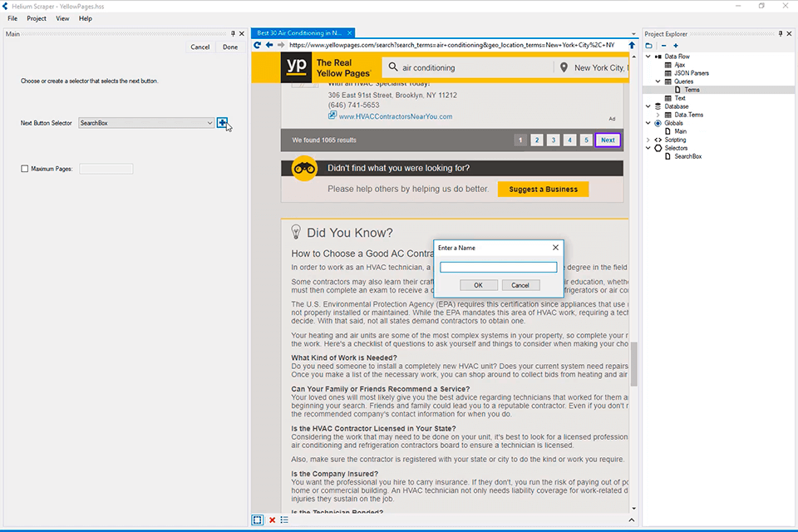Select the SearchBox selector tree item

688,156
